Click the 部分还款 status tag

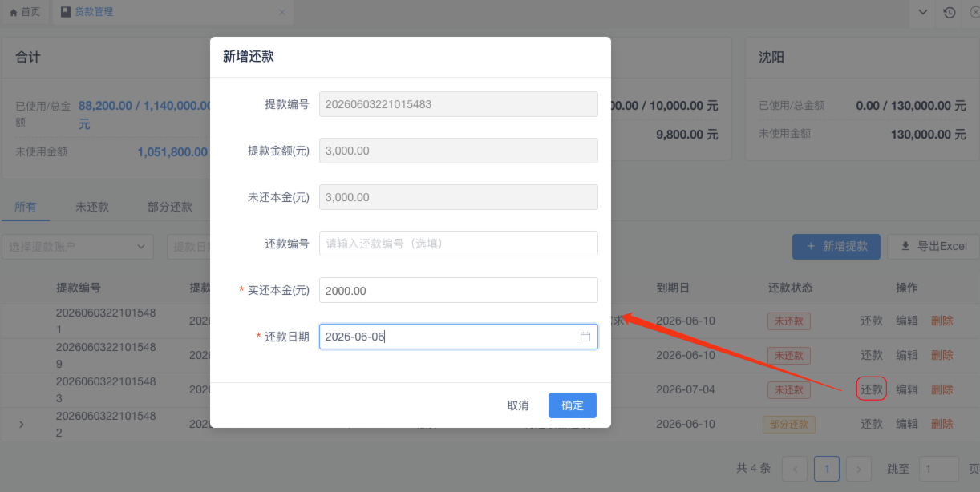pyautogui.click(x=789, y=424)
